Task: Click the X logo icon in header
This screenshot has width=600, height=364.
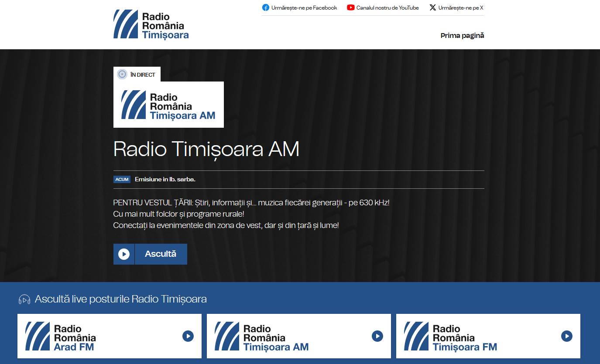Action: 432,7
